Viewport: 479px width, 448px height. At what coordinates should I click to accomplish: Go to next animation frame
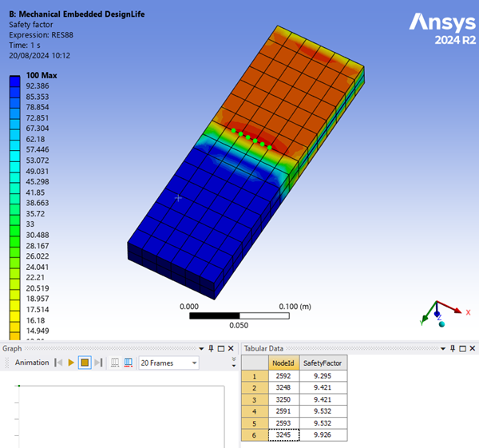coord(98,363)
